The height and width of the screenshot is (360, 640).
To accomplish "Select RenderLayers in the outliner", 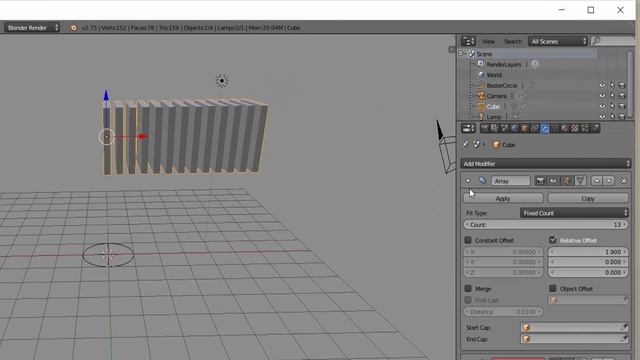I will point(504,64).
